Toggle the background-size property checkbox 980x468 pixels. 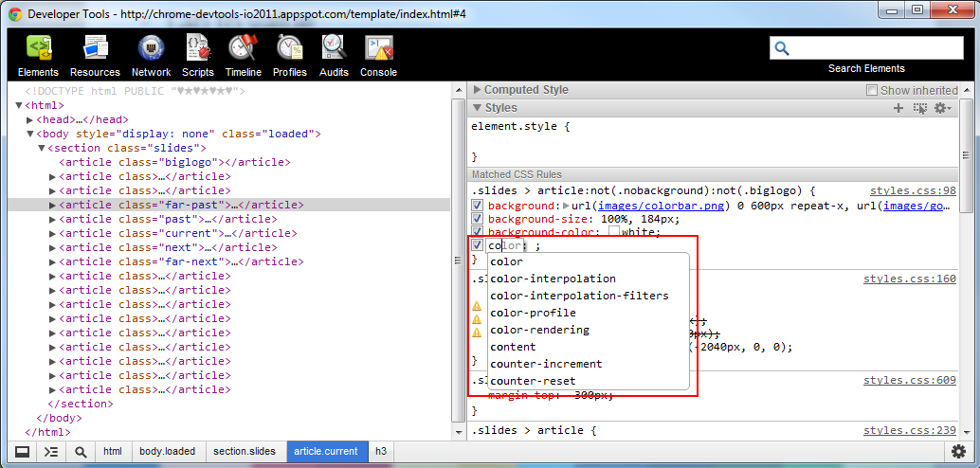[x=477, y=219]
